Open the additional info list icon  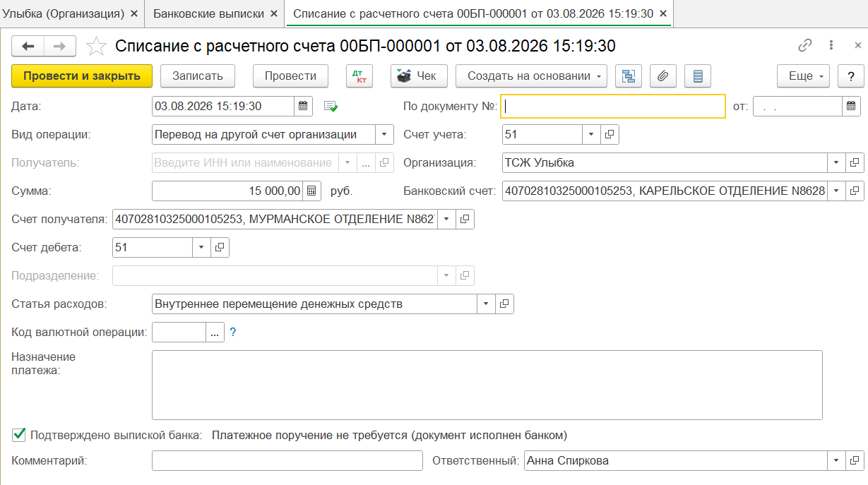coord(698,76)
